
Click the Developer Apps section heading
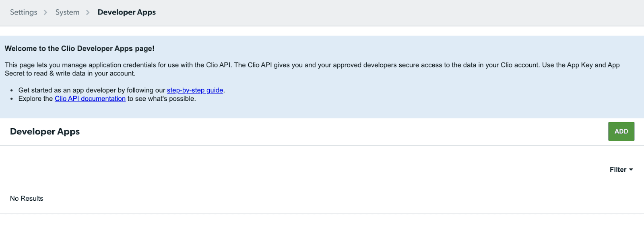[45, 132]
